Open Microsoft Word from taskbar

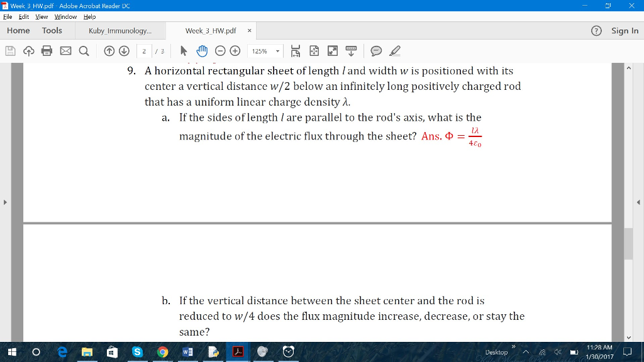(187, 352)
